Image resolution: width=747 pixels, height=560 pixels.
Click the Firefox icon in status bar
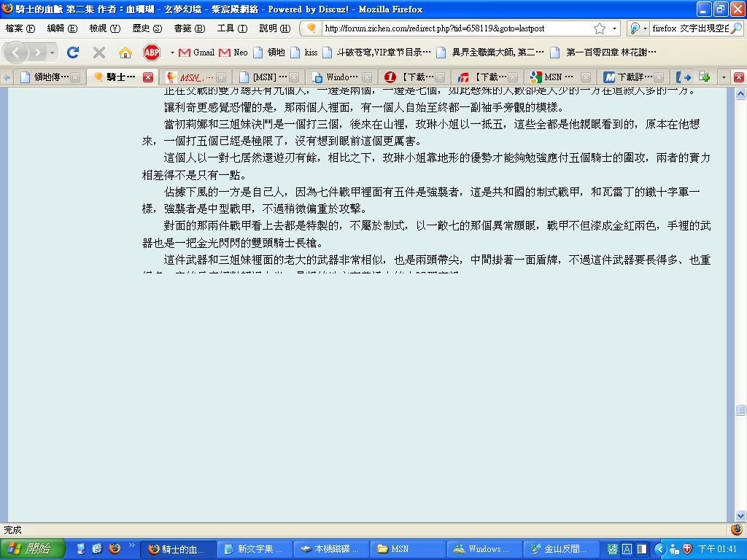[x=736, y=530]
